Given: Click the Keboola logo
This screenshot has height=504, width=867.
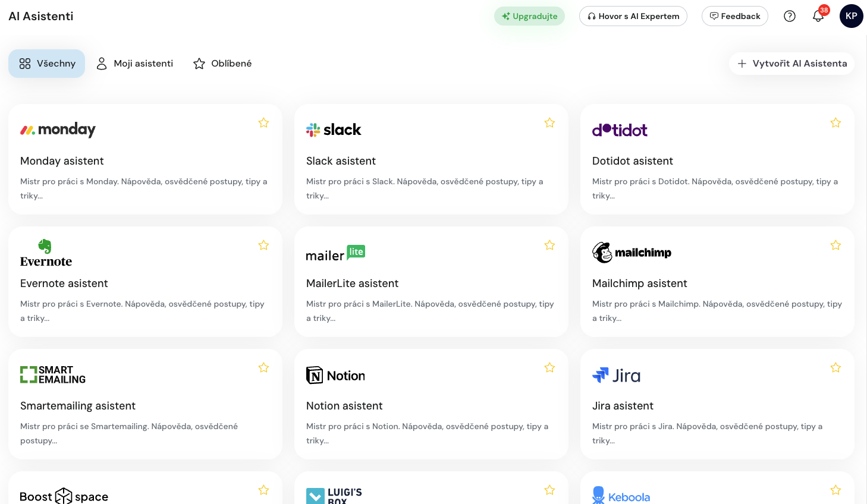Looking at the screenshot, I should [x=621, y=496].
